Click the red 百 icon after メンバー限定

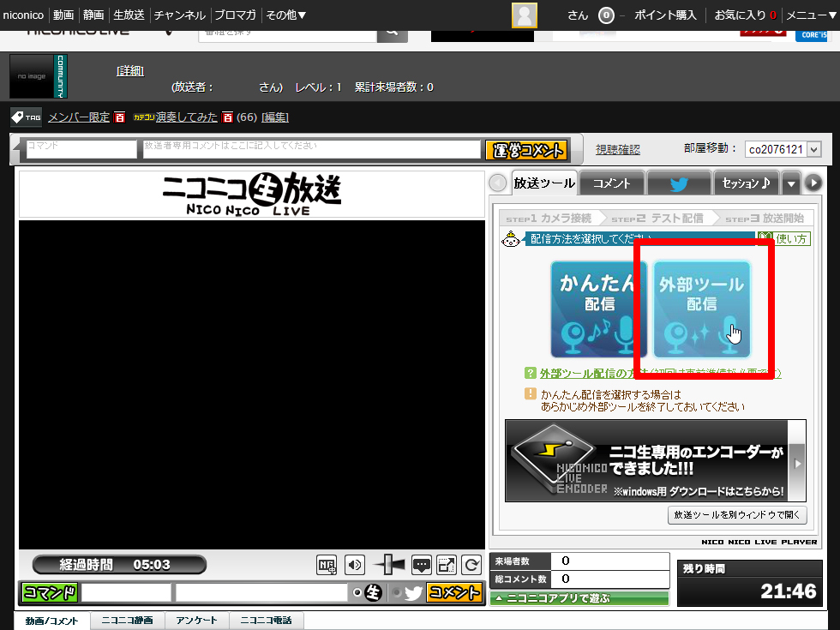click(x=119, y=117)
